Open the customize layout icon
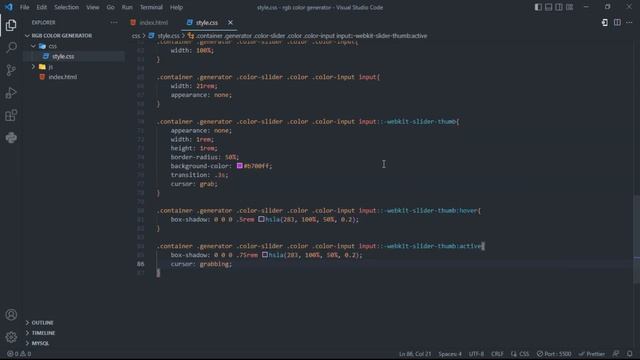 (569, 7)
